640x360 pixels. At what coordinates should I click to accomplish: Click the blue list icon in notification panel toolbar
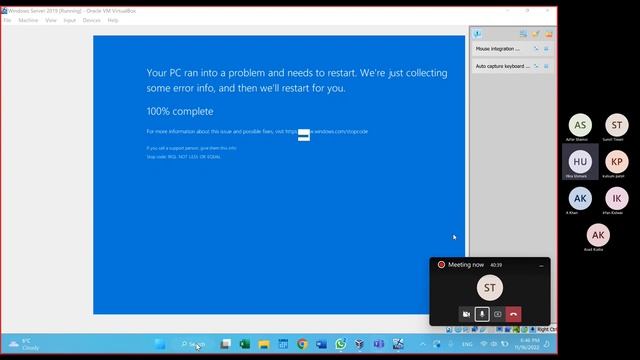[x=523, y=34]
